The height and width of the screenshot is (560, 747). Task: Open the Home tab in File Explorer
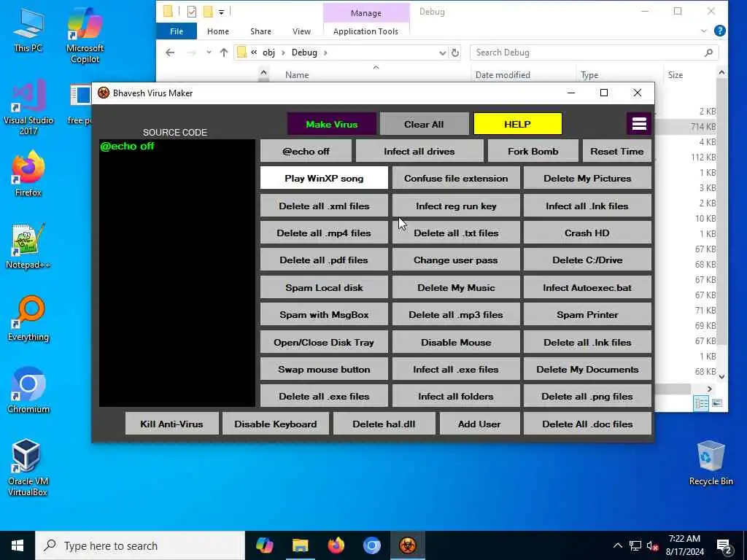coord(218,31)
